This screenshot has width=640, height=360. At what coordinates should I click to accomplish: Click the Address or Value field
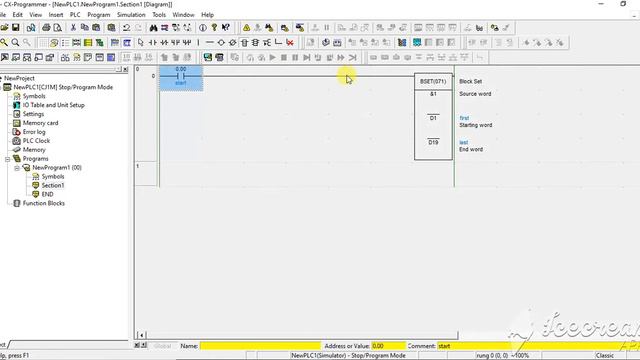[x=389, y=346]
